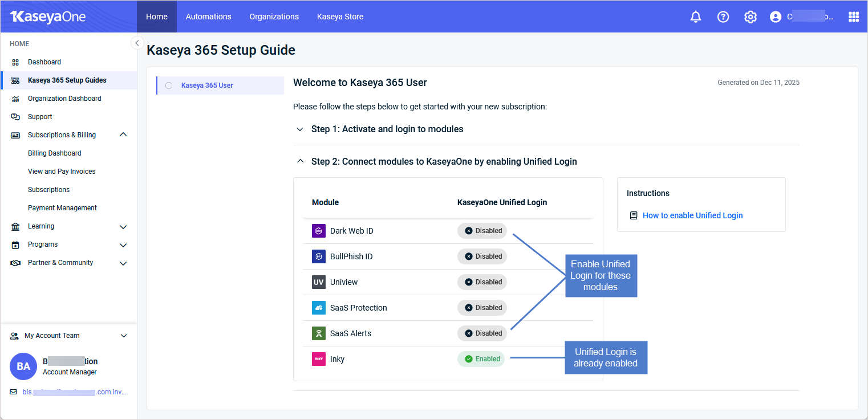Collapse Step 2 Unified Login section
Image resolution: width=868 pixels, height=420 pixels.
click(300, 162)
